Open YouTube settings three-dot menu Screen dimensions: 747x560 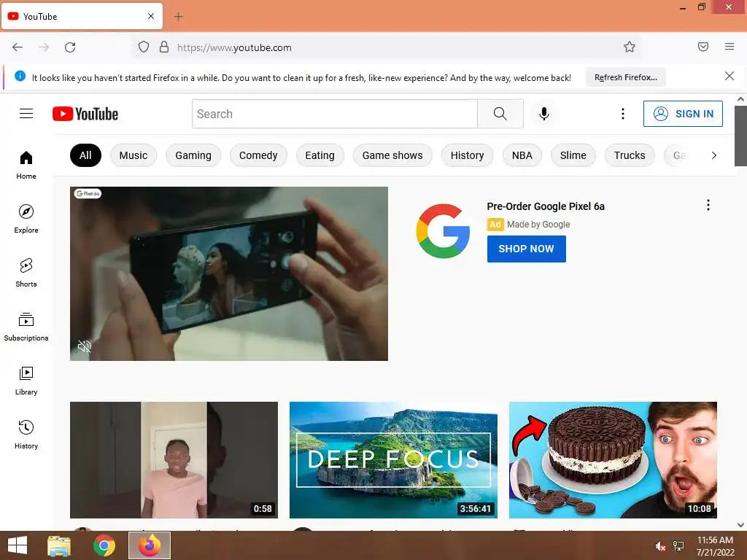[623, 114]
